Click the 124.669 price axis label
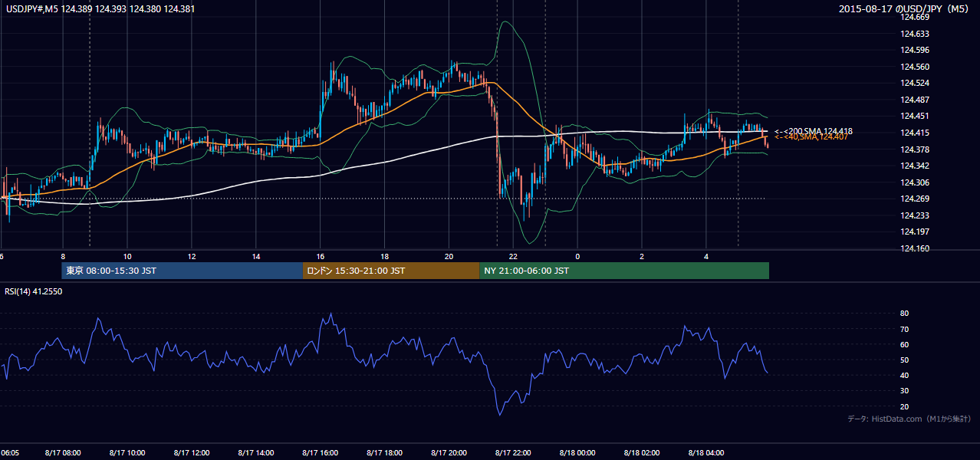 (x=915, y=17)
